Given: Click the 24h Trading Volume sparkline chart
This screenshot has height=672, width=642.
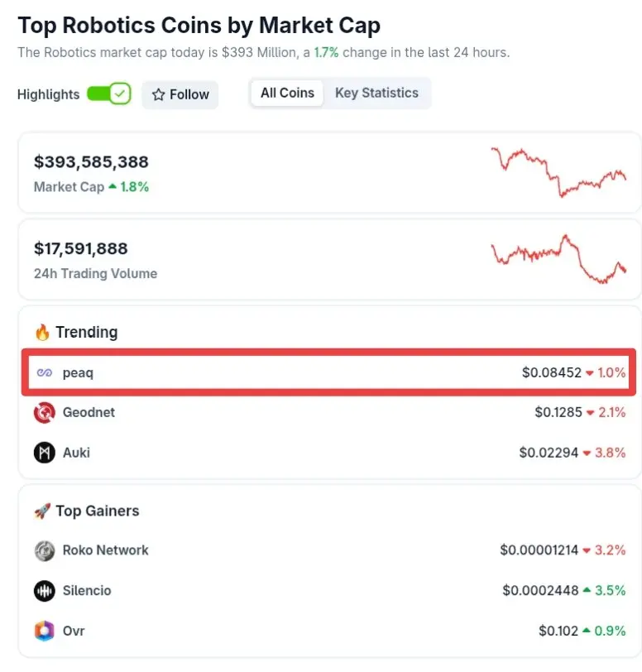Looking at the screenshot, I should coord(558,258).
